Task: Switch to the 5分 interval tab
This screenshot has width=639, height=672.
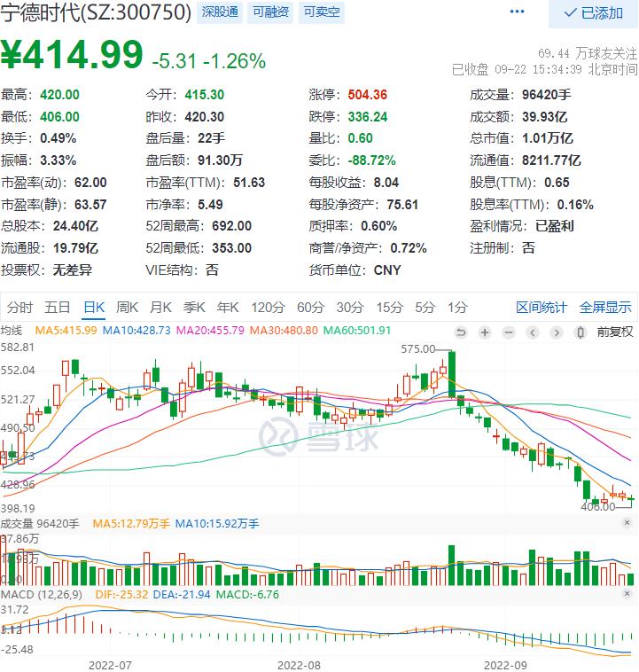Action: point(425,308)
